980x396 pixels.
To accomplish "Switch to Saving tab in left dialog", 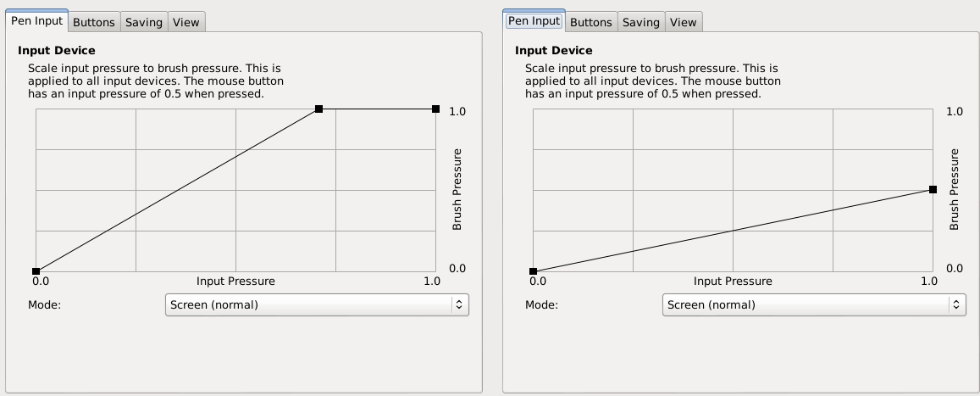I will 144,22.
